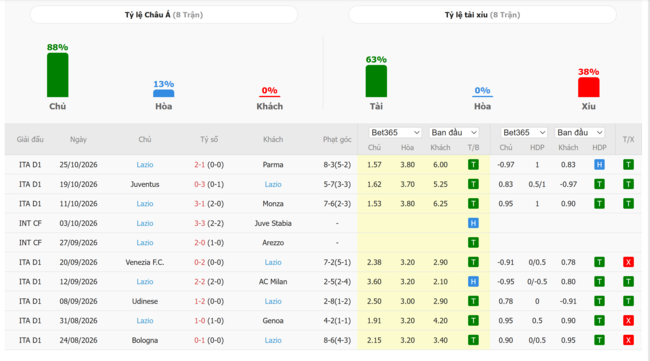Click score 0-3 (0-1) in Juventus row
650x361 pixels.
point(209,184)
